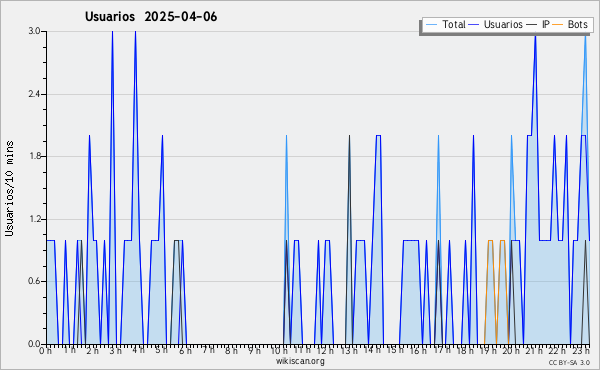Click the x-axis label '7 h'
This screenshot has height=370, width=600.
[208, 350]
